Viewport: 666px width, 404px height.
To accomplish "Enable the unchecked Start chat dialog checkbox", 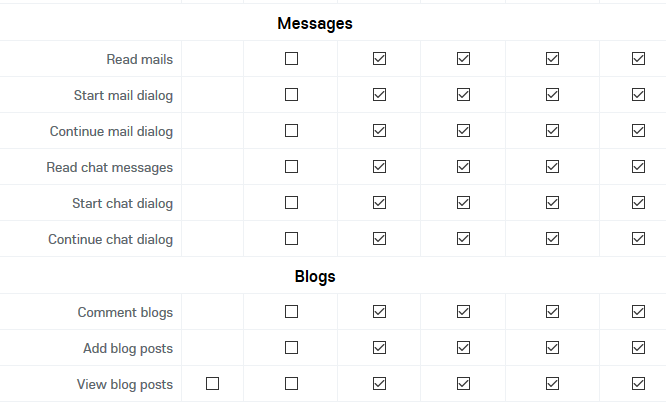I will (291, 203).
